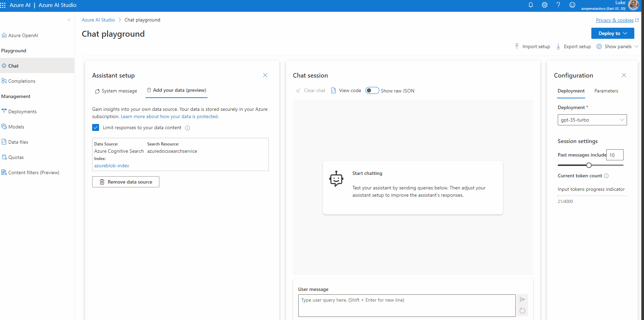Click the azuredocssearchservice search resource text
This screenshot has width=644, height=320.
pos(172,151)
